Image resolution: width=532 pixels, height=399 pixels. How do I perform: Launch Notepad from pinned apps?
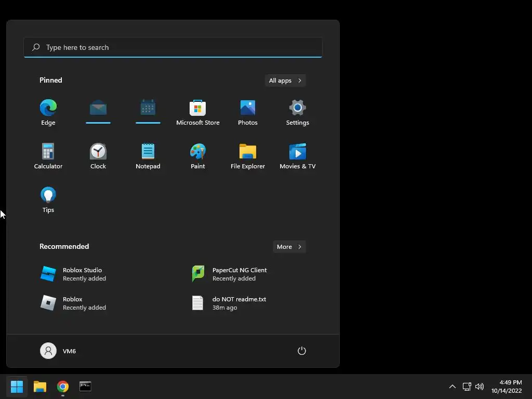[148, 156]
